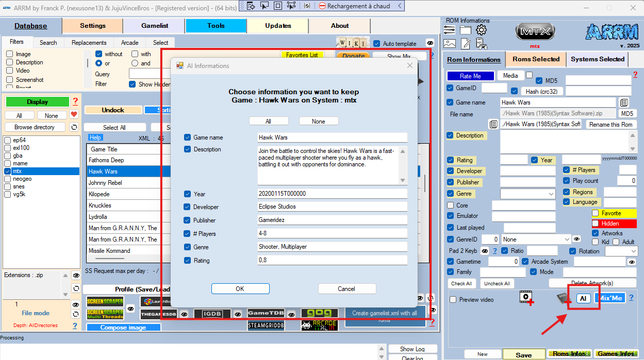The width and height of the screenshot is (644, 360).
Task: Toggle the eye icon beside GenreID dropdown
Action: pos(576,239)
